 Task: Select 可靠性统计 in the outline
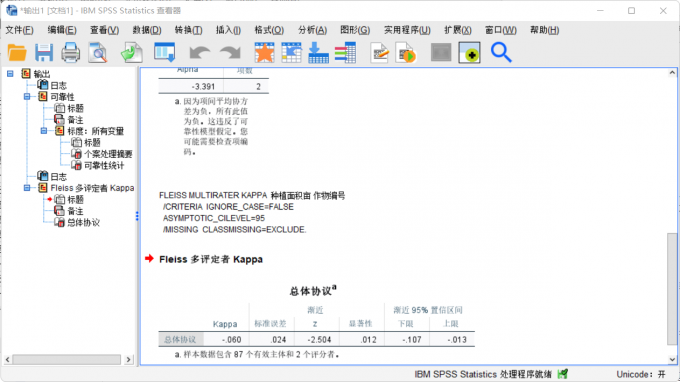point(104,165)
